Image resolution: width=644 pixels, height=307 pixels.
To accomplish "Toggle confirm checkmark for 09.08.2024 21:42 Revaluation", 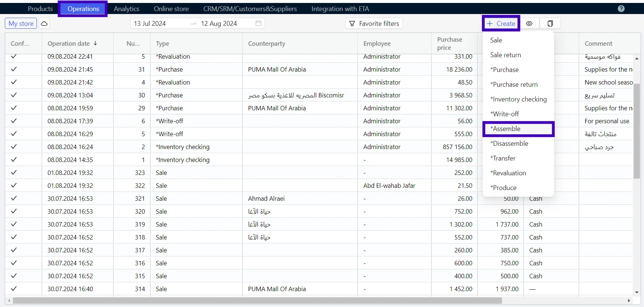I will tap(14, 82).
